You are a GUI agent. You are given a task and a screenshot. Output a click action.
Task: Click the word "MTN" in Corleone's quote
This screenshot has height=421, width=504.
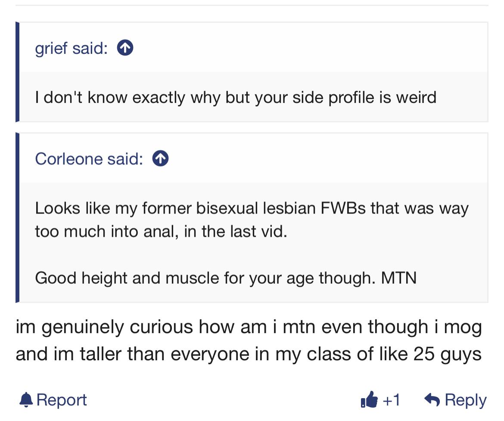click(399, 278)
